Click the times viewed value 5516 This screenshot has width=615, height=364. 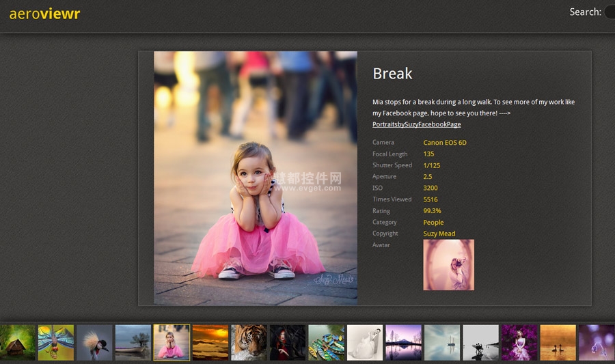[430, 199]
